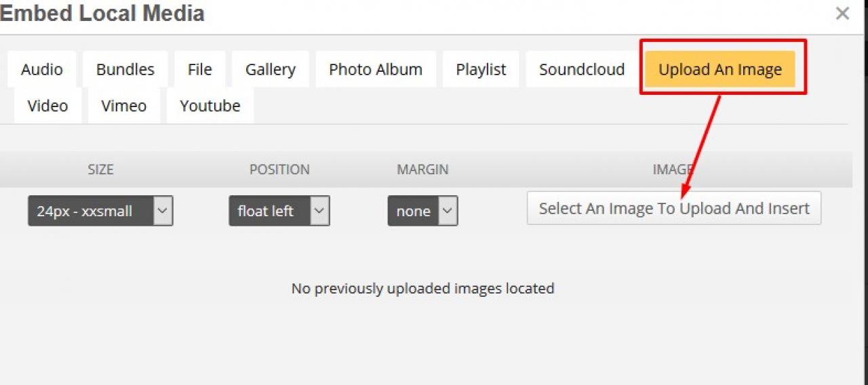Expand the margin dropdown set to none
868x385 pixels.
click(x=422, y=211)
